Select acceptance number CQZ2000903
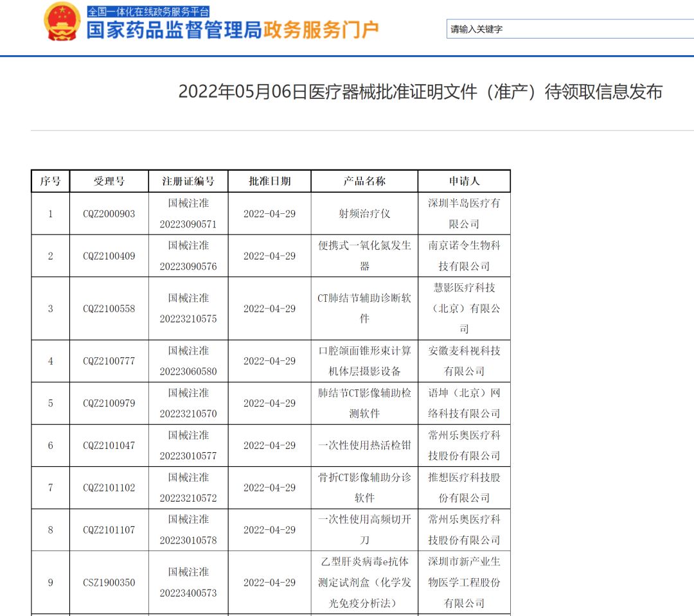Image resolution: width=694 pixels, height=616 pixels. 109,214
